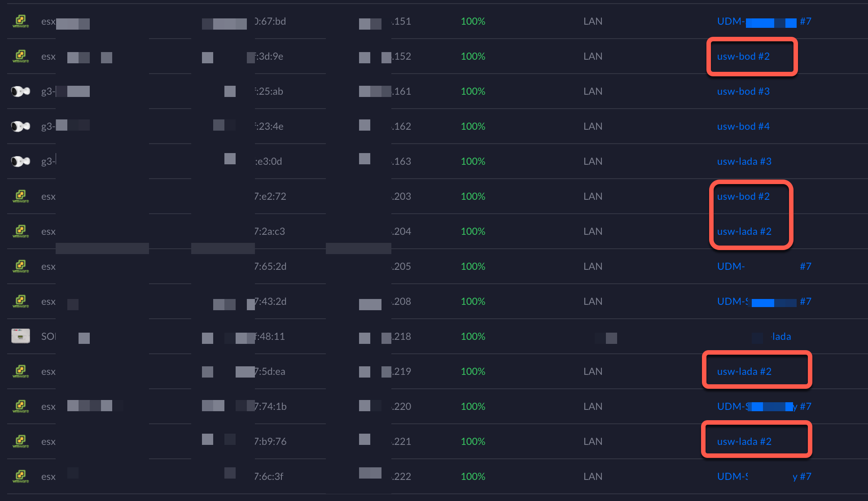Click the VMware icon in the .222 row

(21, 476)
